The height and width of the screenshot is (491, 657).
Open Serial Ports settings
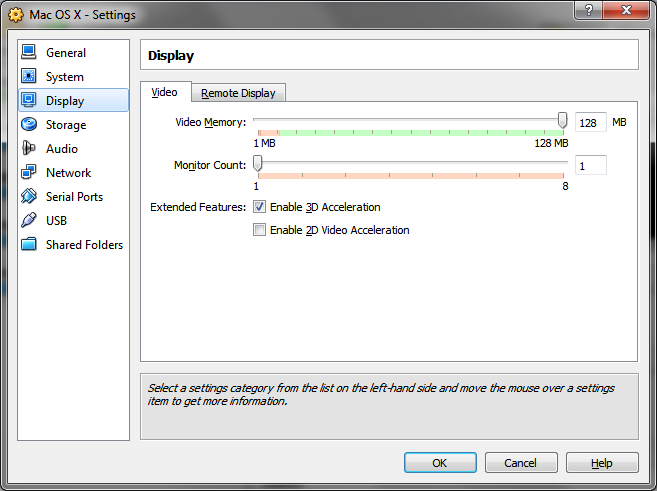coord(74,196)
